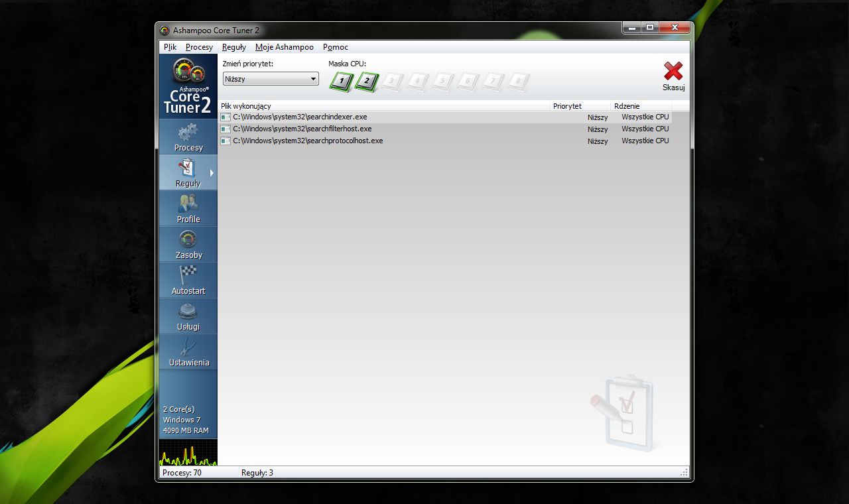Sort by Plik wykonujący column header
Viewport: 849px width, 504px height.
(x=384, y=106)
